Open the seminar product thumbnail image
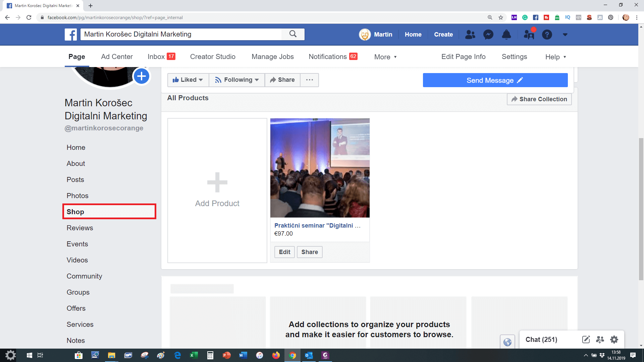Viewport: 644px width, 362px height. [x=320, y=168]
